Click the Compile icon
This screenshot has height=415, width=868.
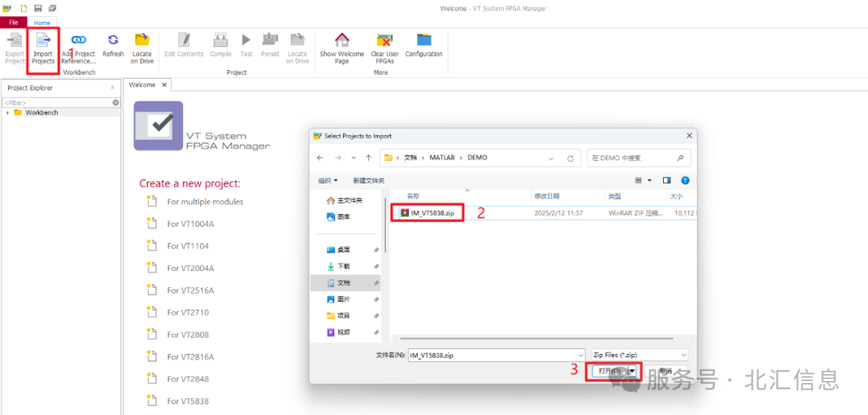(x=220, y=40)
